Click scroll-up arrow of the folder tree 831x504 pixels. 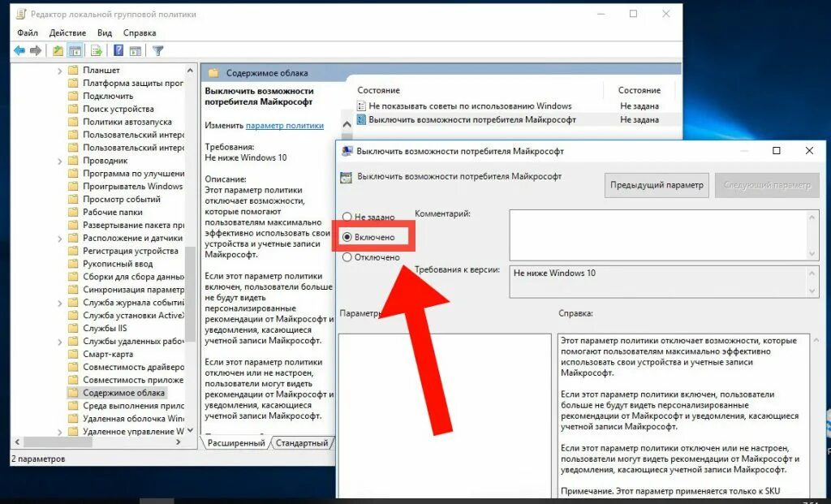pos(190,70)
